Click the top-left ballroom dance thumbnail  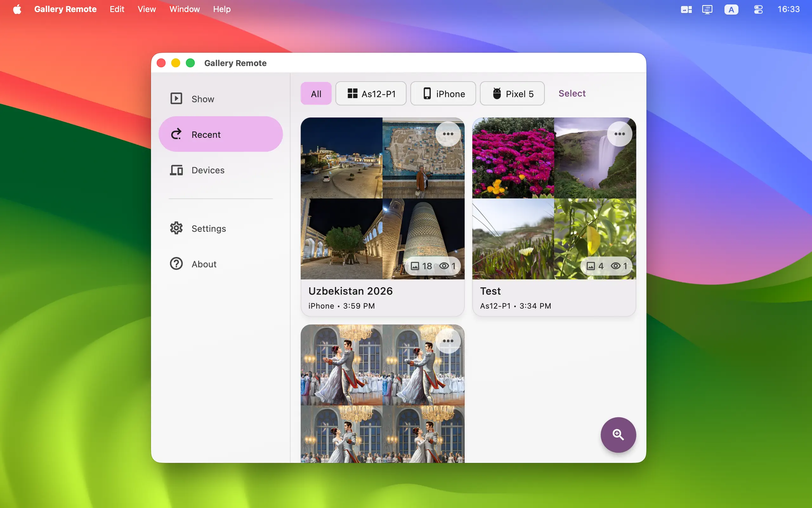[x=341, y=365]
